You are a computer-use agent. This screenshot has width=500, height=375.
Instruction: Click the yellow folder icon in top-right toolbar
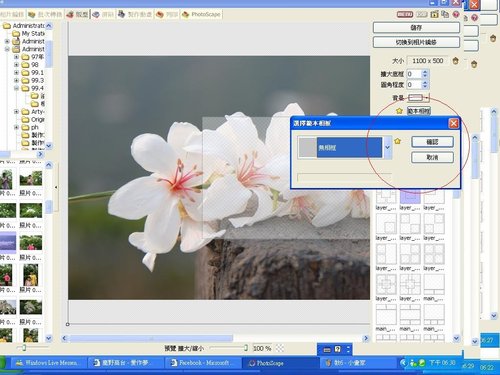coord(434,14)
